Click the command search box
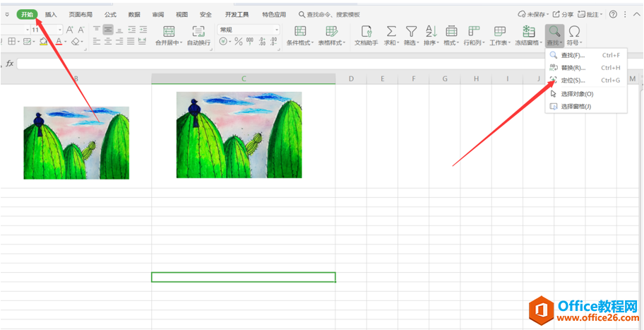Image resolution: width=644 pixels, height=330 pixels. pyautogui.click(x=329, y=14)
